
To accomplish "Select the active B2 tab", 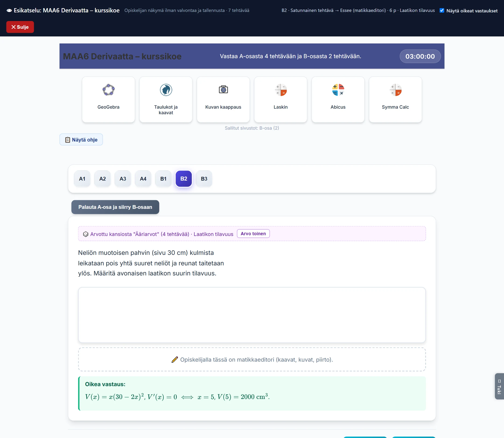I will click(184, 179).
